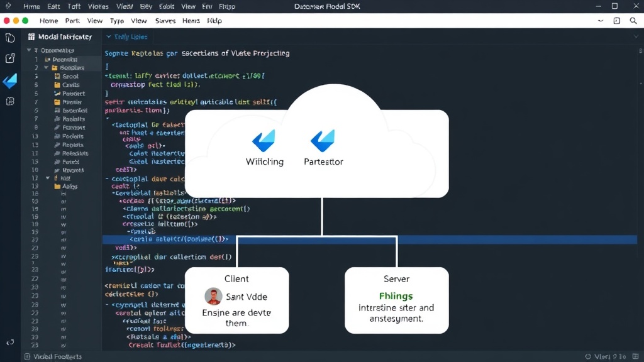644x362 pixels.
Task: Click the Client card heading
Action: pos(236,278)
